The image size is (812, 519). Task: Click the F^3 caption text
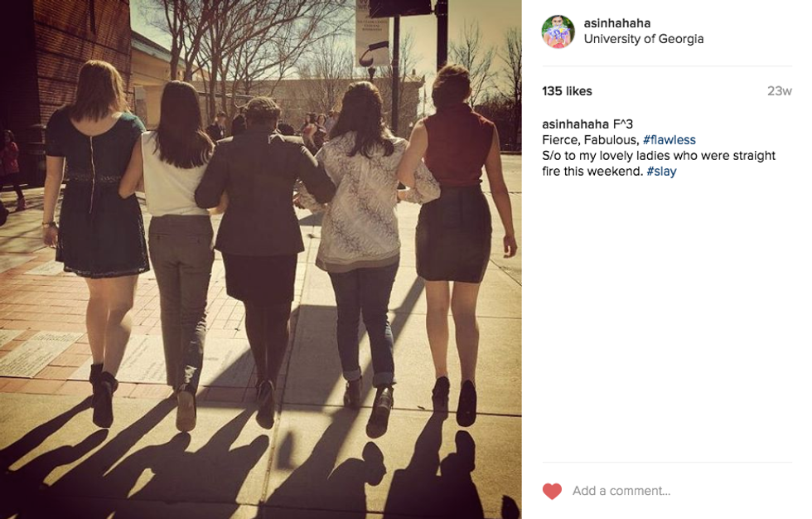pos(623,124)
